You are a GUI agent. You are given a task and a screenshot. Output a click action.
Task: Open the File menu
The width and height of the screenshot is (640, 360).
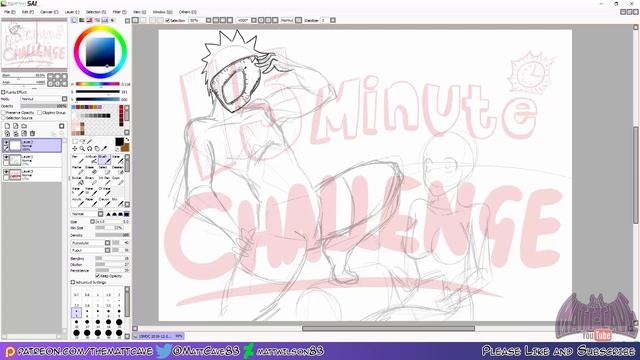9,12
